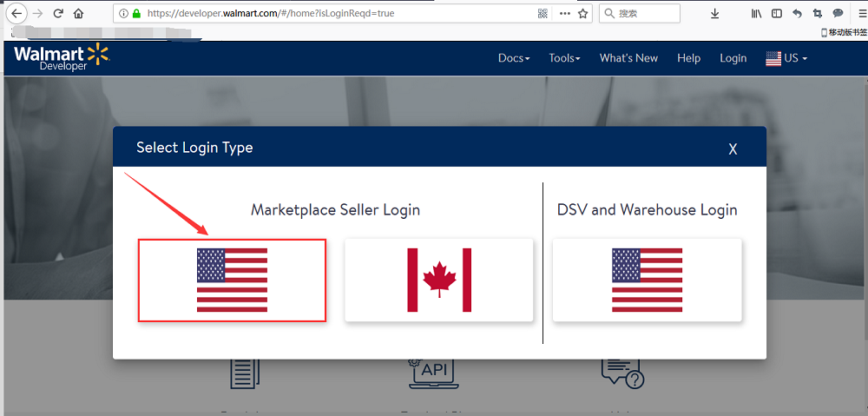Click the Walmart Developer logo
The height and width of the screenshot is (416, 868).
point(61,58)
